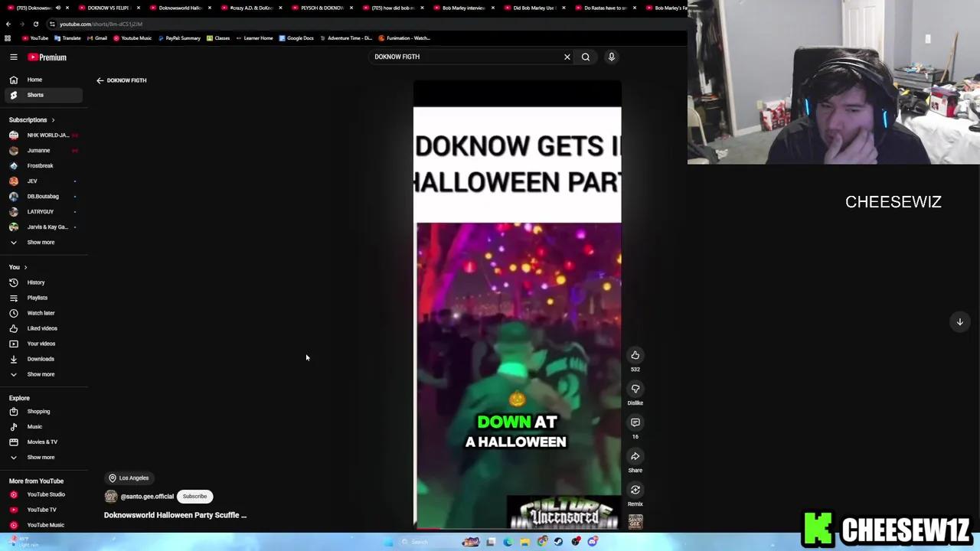Screen dimensions: 980x551
Task: Expand Show more in the Explore section
Action: [x=41, y=457]
